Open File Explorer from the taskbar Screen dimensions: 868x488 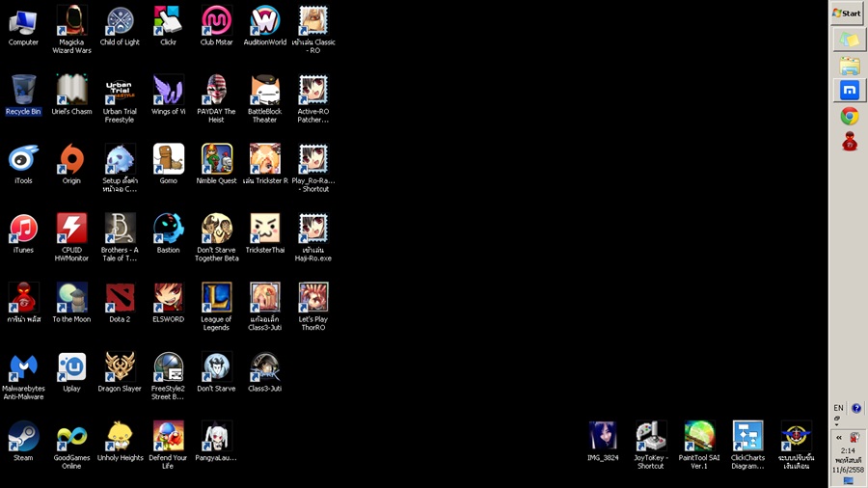[x=849, y=66]
